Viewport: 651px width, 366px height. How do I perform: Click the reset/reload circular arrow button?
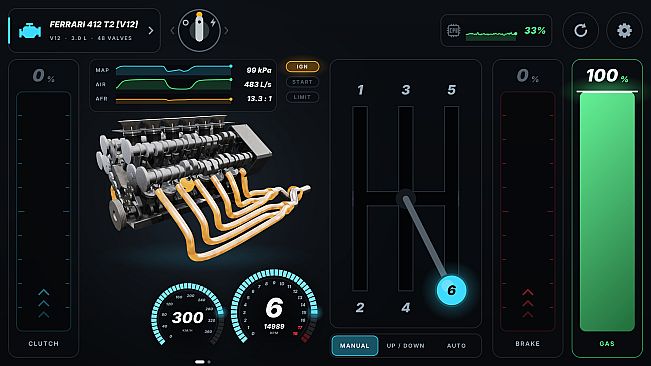coord(580,30)
